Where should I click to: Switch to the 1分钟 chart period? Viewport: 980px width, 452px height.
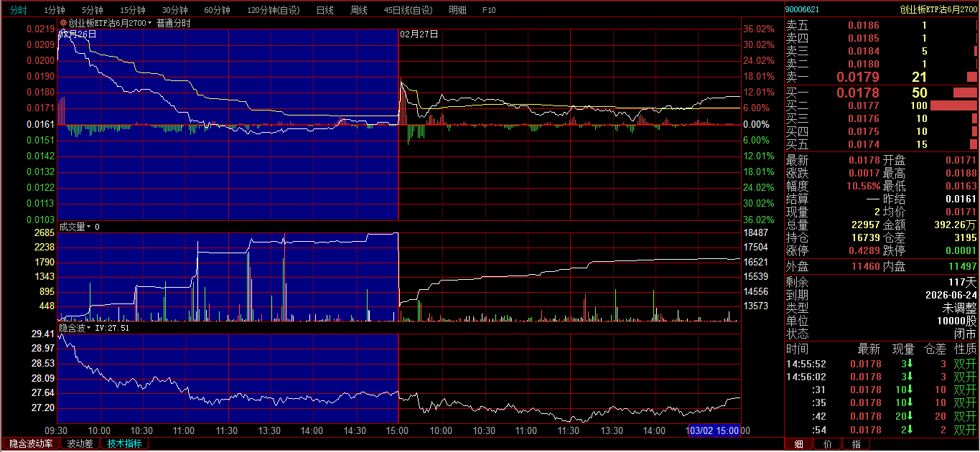point(55,10)
